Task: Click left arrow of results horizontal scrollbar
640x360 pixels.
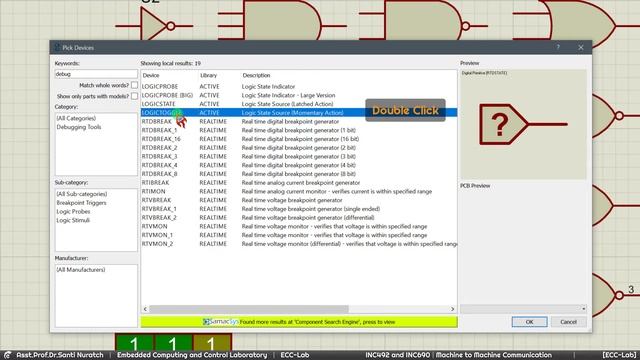Action: pos(145,309)
